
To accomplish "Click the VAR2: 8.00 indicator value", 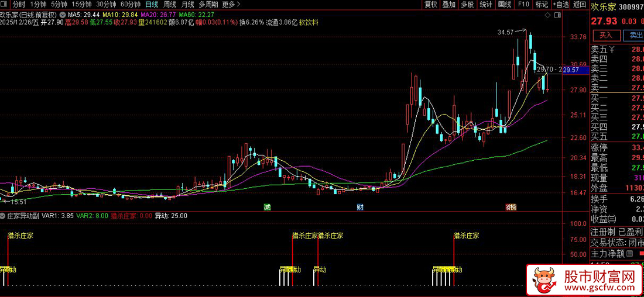I will click(x=93, y=216).
